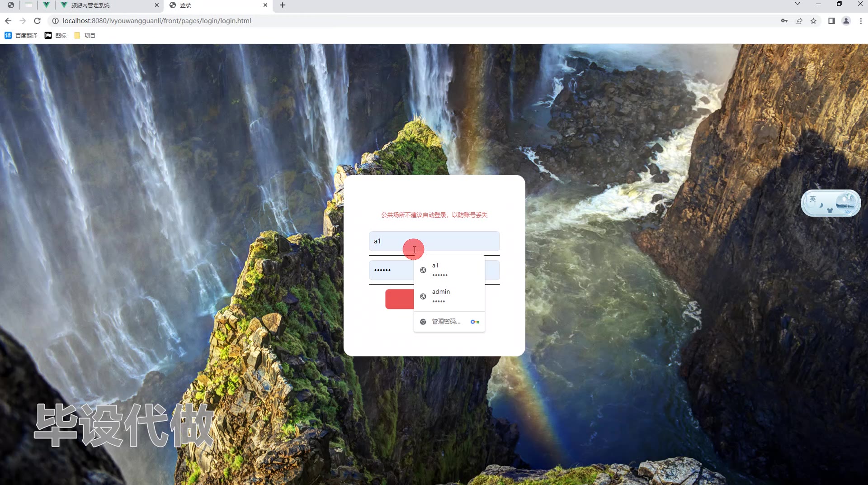Screen dimensions: 868x485
Task: Open the password key icon in address bar
Action: 784,21
